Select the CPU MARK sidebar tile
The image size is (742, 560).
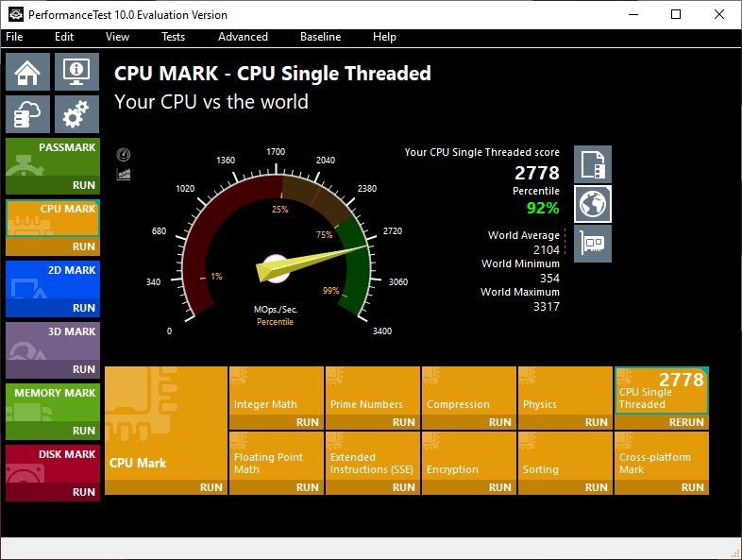point(53,218)
